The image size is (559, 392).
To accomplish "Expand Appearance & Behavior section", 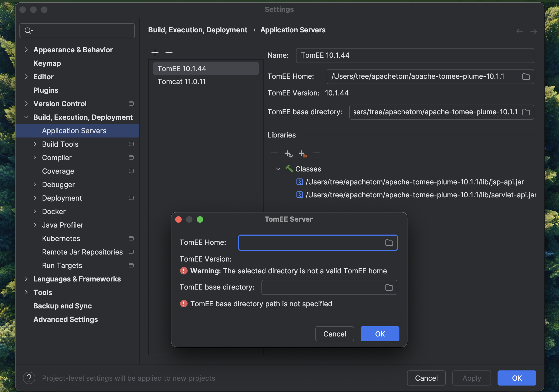I will [x=26, y=50].
